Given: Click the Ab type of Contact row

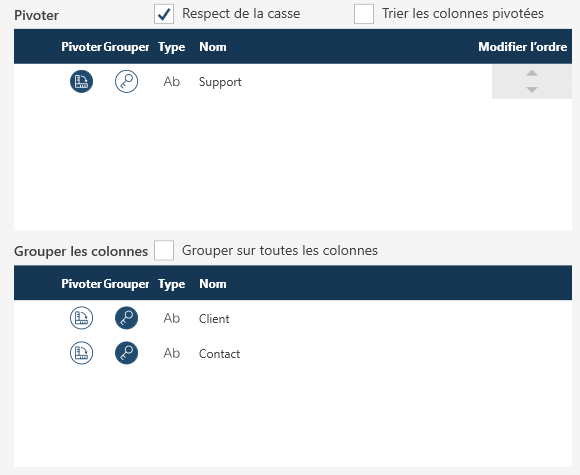Looking at the screenshot, I should (172, 353).
